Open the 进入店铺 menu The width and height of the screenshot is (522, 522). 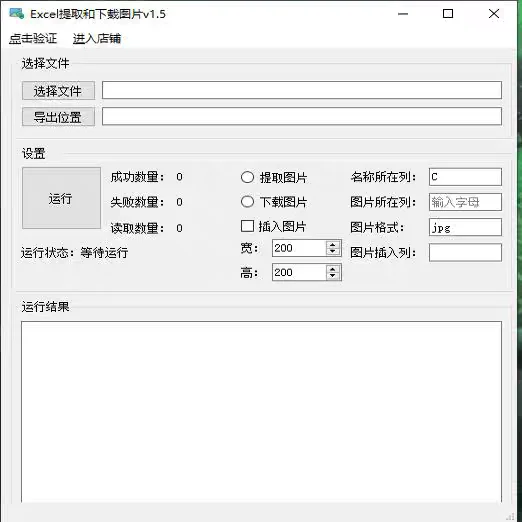click(x=97, y=39)
